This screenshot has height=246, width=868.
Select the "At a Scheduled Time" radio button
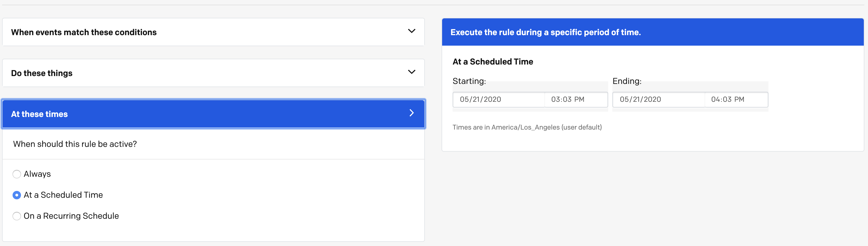click(x=17, y=195)
